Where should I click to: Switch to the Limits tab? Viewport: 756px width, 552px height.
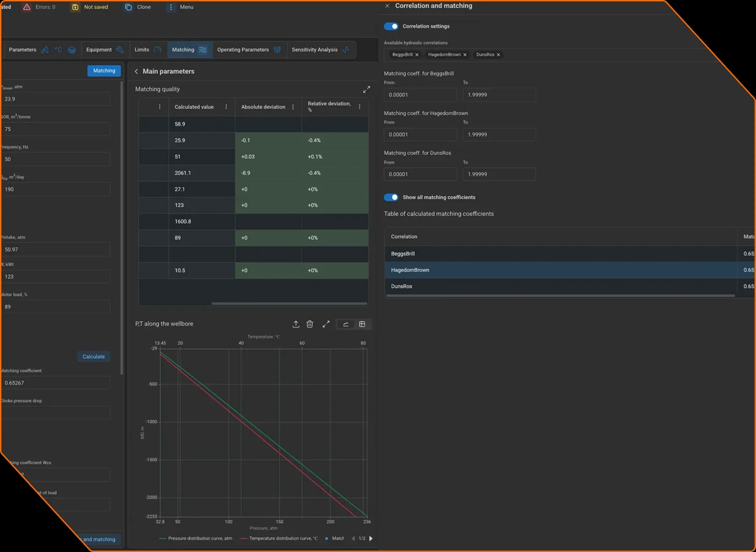[x=148, y=50]
